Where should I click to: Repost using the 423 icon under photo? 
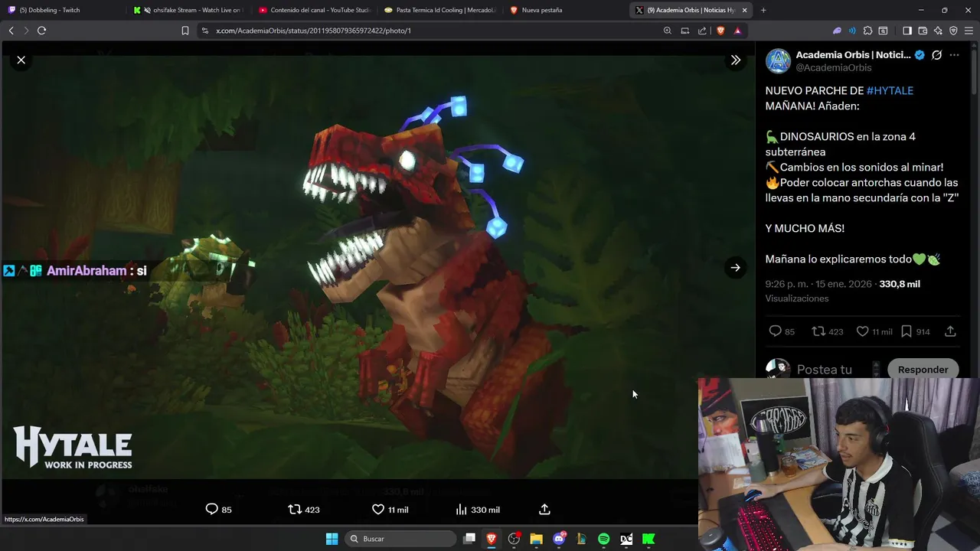point(303,509)
